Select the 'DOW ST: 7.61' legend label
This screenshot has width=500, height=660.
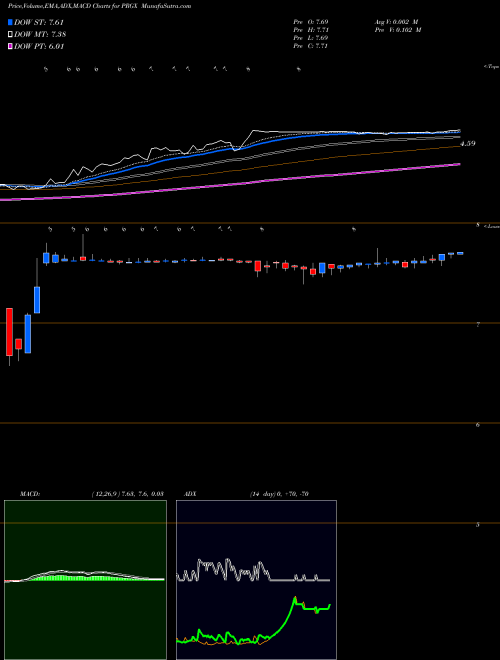tap(39, 22)
